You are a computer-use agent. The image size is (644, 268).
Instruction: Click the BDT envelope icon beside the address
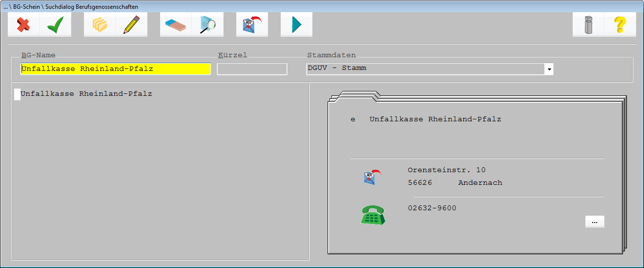point(373,177)
